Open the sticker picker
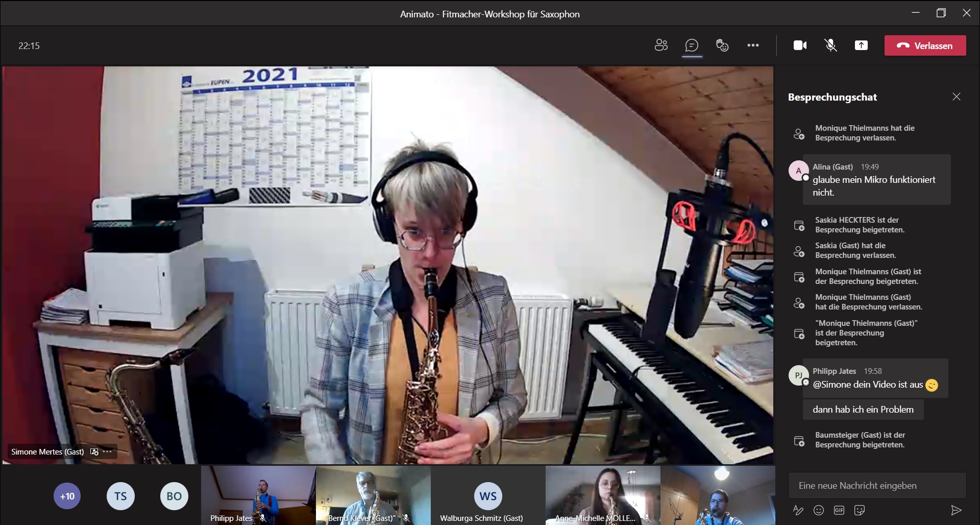The image size is (980, 525). pyautogui.click(x=860, y=510)
